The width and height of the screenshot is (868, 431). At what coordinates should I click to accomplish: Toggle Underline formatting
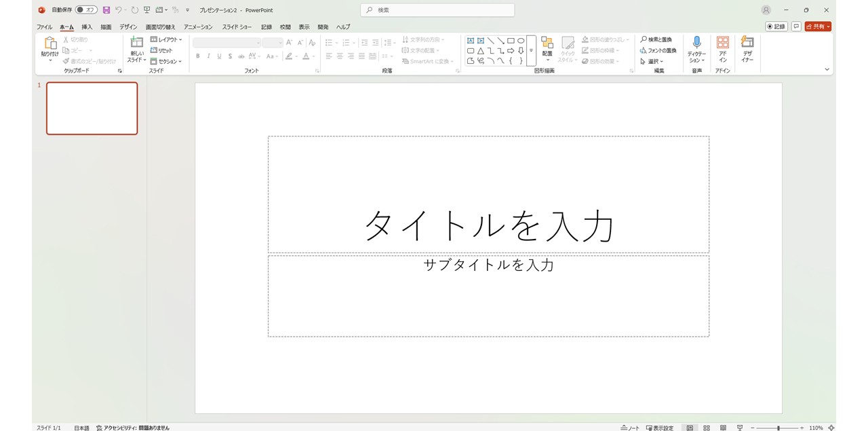point(219,56)
